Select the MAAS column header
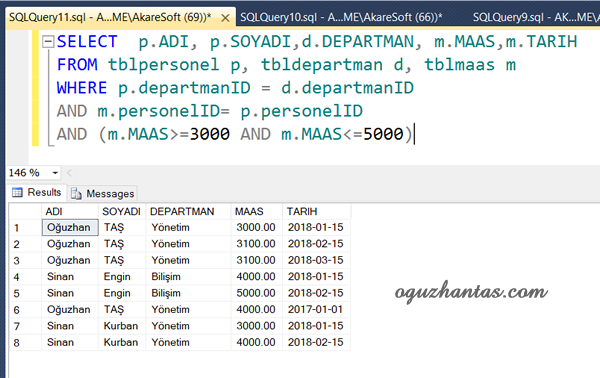600x378 pixels. click(257, 212)
